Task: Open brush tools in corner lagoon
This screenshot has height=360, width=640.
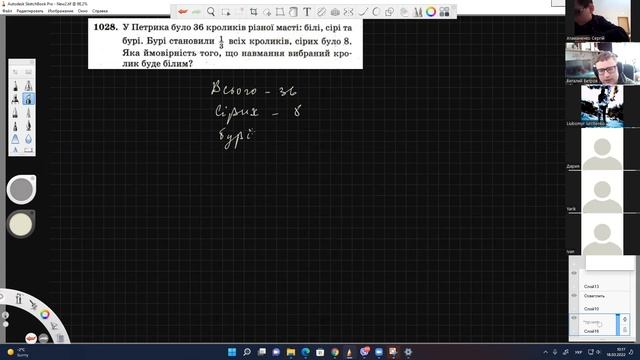Action: coord(19,299)
